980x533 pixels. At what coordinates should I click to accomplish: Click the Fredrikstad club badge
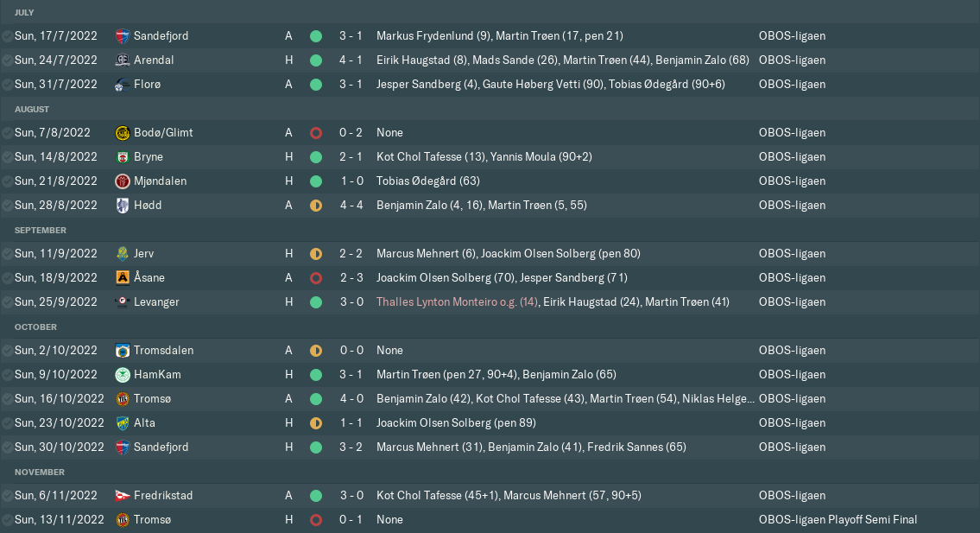pos(123,496)
